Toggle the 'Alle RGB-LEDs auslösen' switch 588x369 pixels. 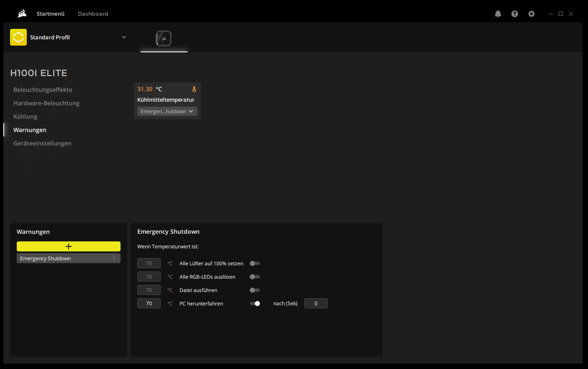click(x=255, y=277)
